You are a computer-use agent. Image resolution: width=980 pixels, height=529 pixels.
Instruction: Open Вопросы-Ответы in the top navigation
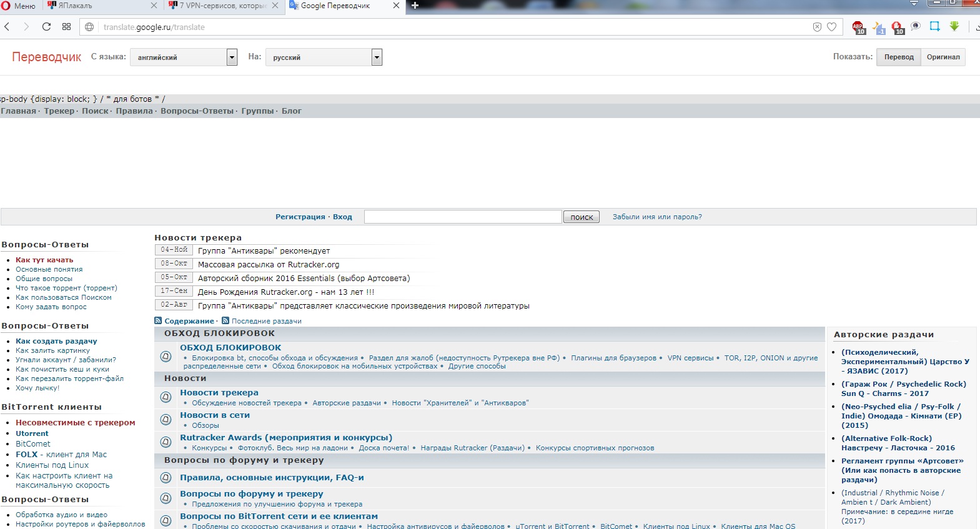point(197,111)
